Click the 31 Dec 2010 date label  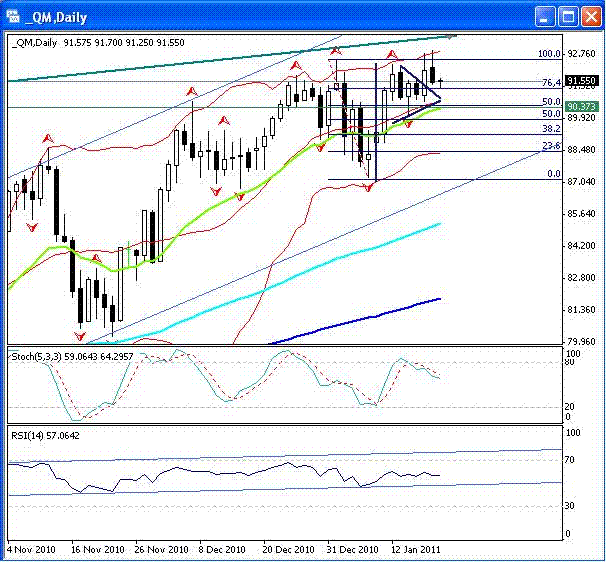pyautogui.click(x=352, y=549)
